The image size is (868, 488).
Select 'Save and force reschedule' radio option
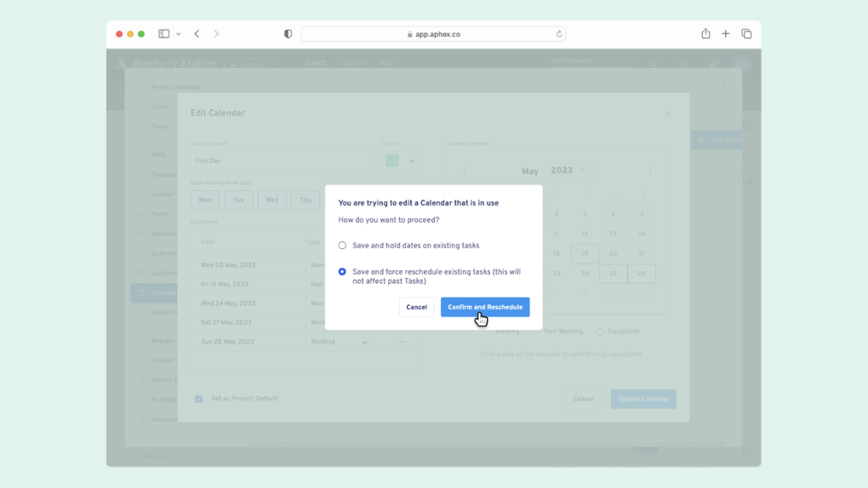coord(342,272)
